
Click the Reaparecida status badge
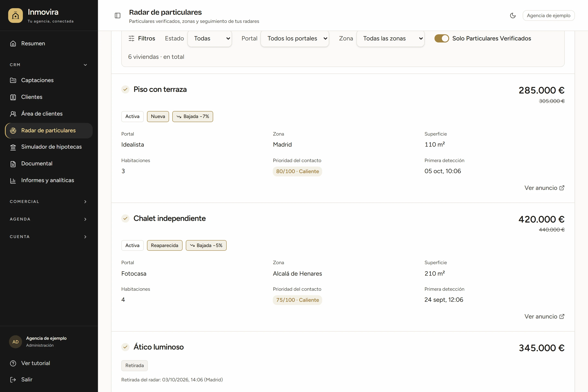pos(165,245)
